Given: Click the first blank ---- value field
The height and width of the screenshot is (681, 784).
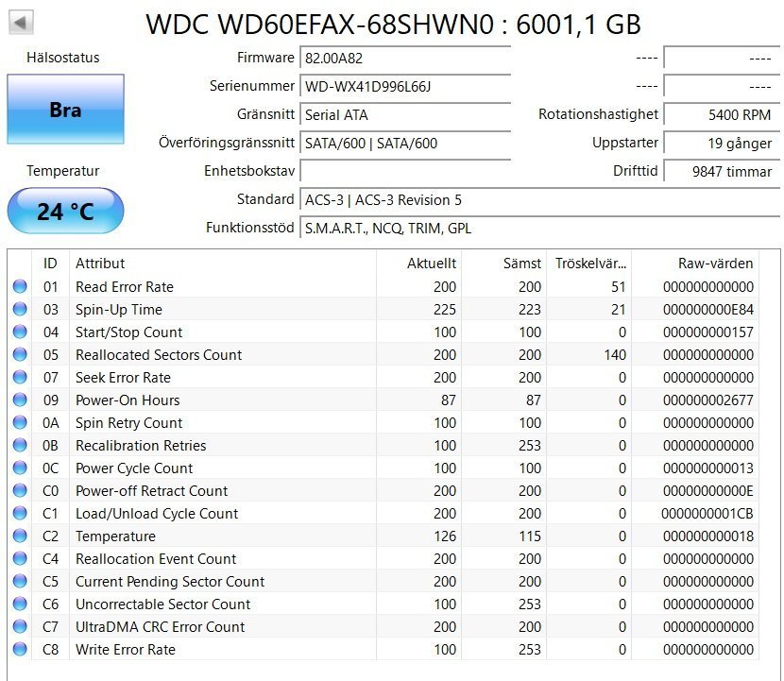Looking at the screenshot, I should click(722, 58).
